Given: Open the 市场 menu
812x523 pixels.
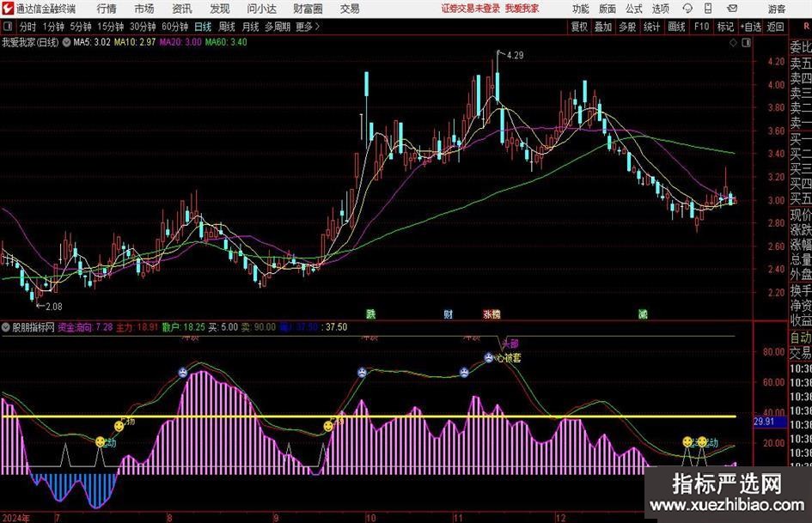Looking at the screenshot, I should 144,9.
